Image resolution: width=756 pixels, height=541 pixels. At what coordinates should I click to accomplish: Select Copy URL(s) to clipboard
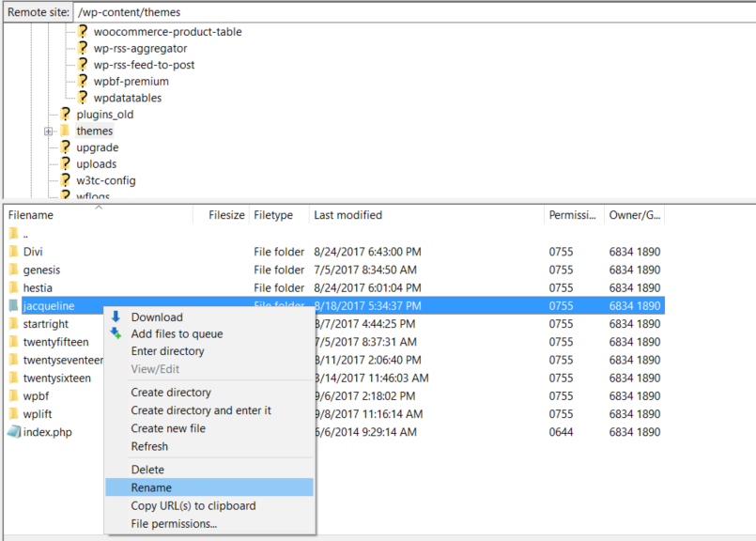(209, 506)
